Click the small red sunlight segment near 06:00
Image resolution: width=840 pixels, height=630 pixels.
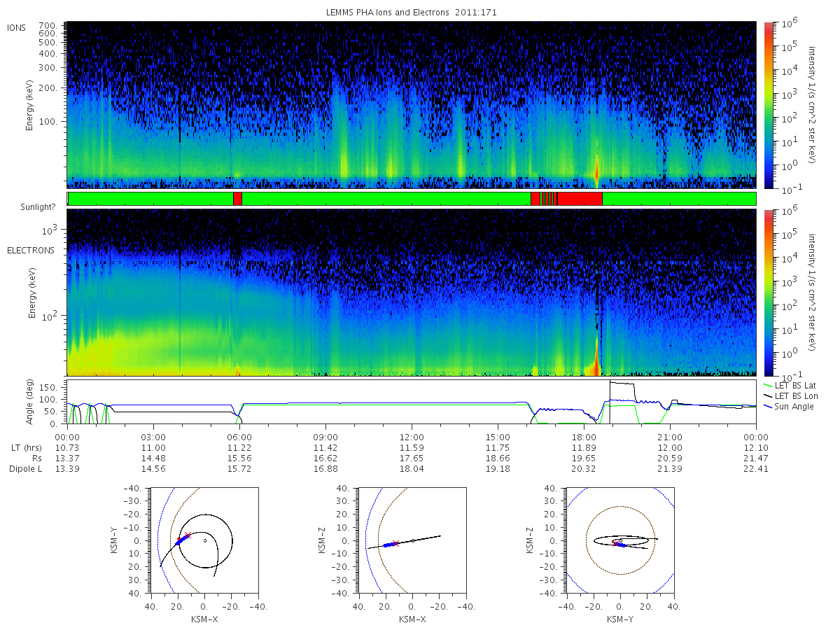point(237,199)
